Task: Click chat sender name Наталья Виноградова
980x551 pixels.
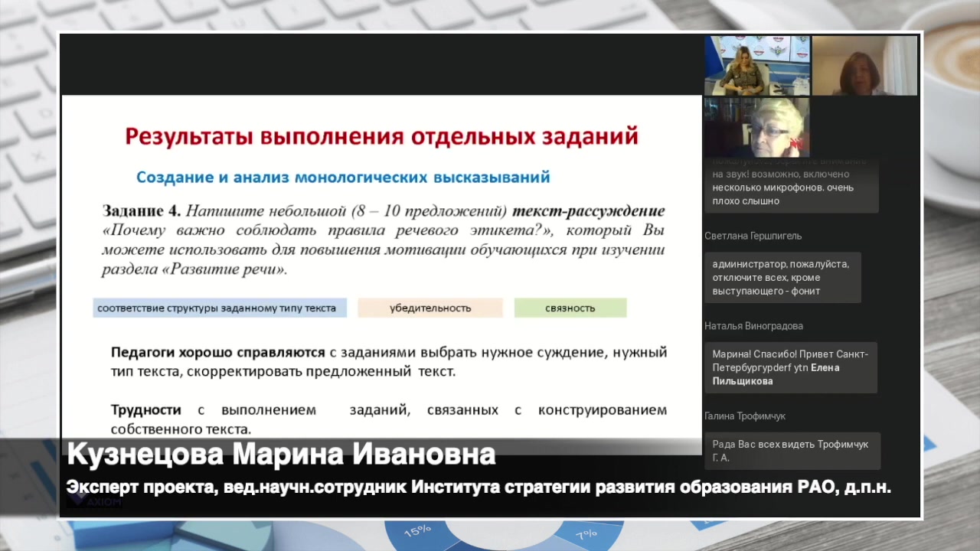Action: [753, 326]
